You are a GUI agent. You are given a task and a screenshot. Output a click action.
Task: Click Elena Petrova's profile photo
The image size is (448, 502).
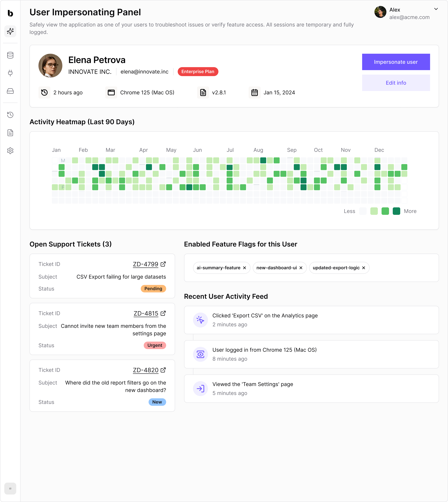[50, 66]
